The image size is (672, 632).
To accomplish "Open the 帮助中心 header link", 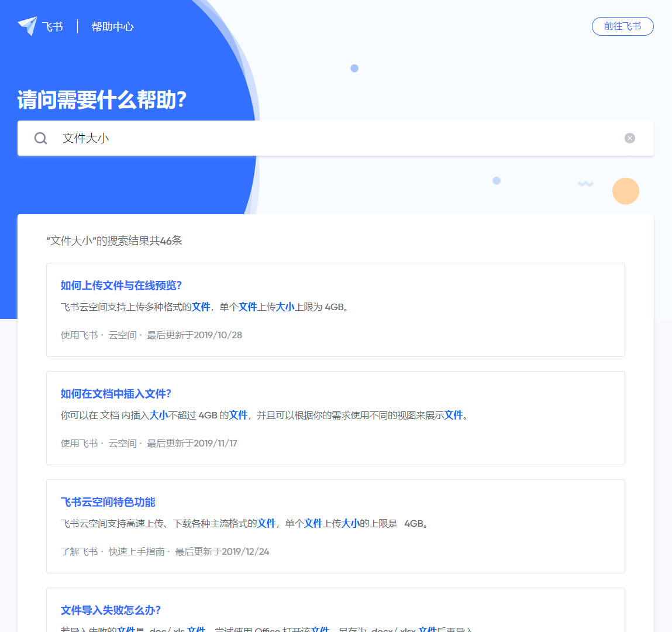I will coord(112,26).
